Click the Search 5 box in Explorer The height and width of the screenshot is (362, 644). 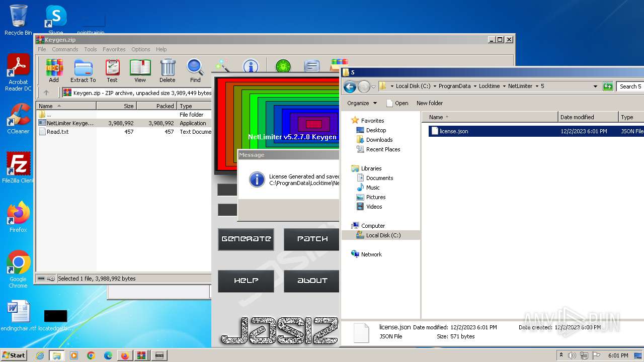pos(630,86)
